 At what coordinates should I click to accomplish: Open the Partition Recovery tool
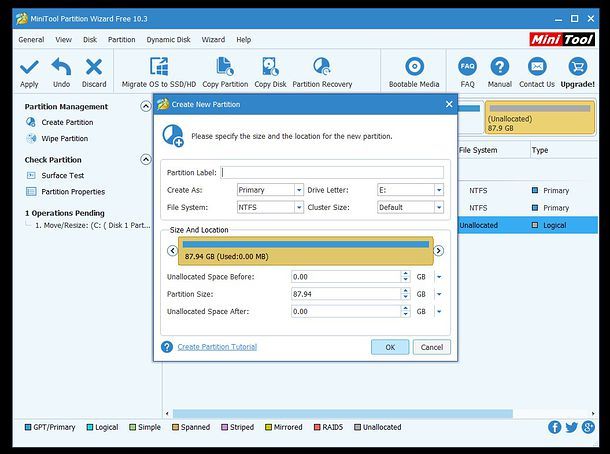click(322, 73)
